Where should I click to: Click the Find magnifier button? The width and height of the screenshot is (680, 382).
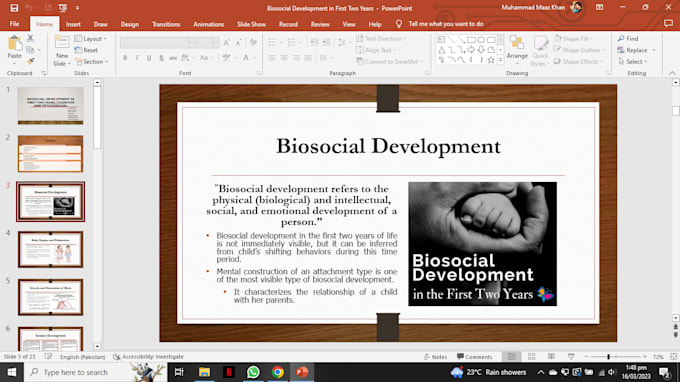click(x=628, y=39)
